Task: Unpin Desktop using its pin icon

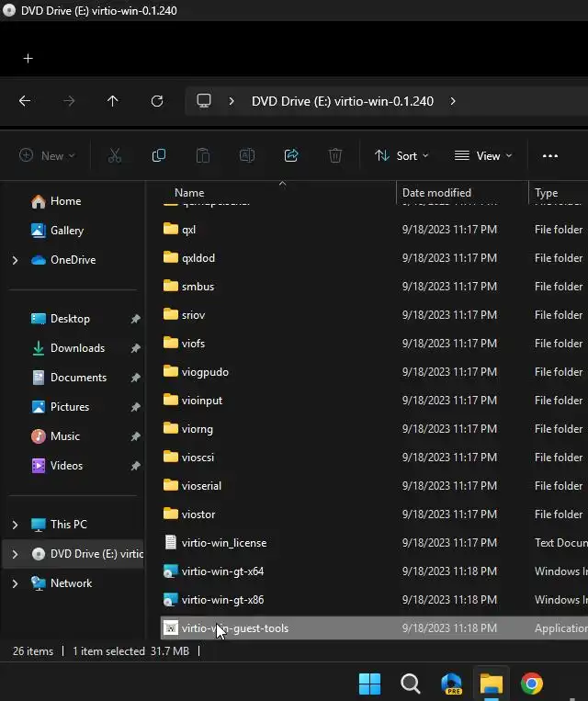Action: (135, 319)
